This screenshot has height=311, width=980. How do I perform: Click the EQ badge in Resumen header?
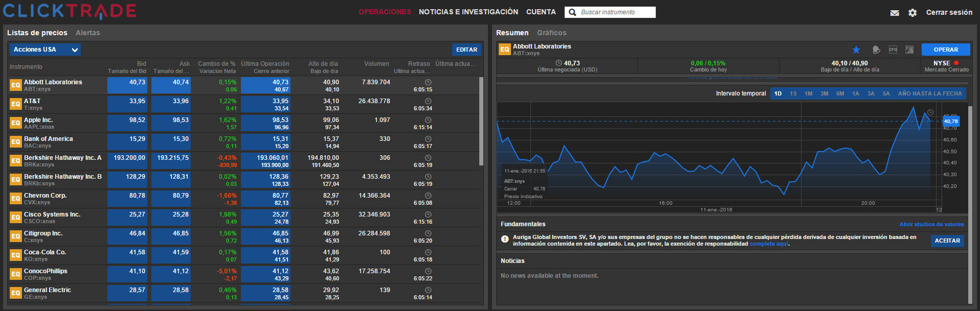[x=505, y=50]
